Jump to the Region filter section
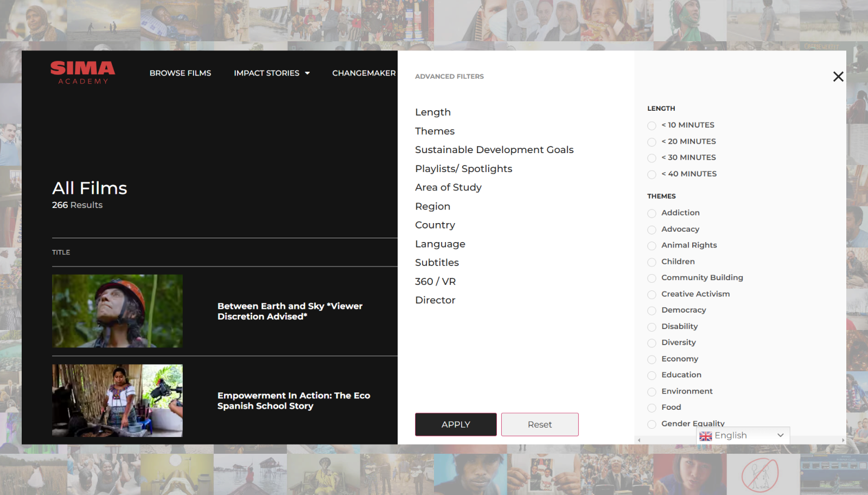Image resolution: width=868 pixels, height=495 pixels. (x=432, y=206)
